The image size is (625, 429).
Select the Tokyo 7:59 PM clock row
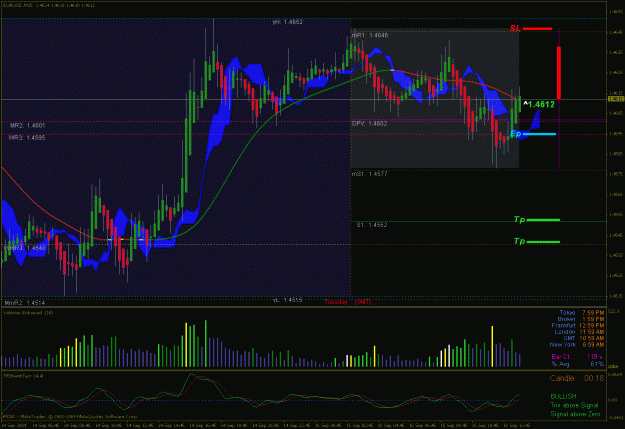point(582,313)
